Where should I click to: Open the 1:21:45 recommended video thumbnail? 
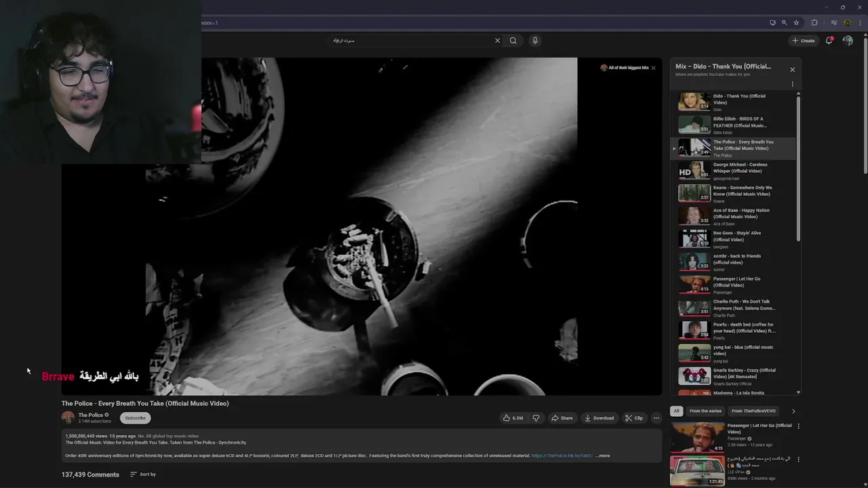(697, 470)
